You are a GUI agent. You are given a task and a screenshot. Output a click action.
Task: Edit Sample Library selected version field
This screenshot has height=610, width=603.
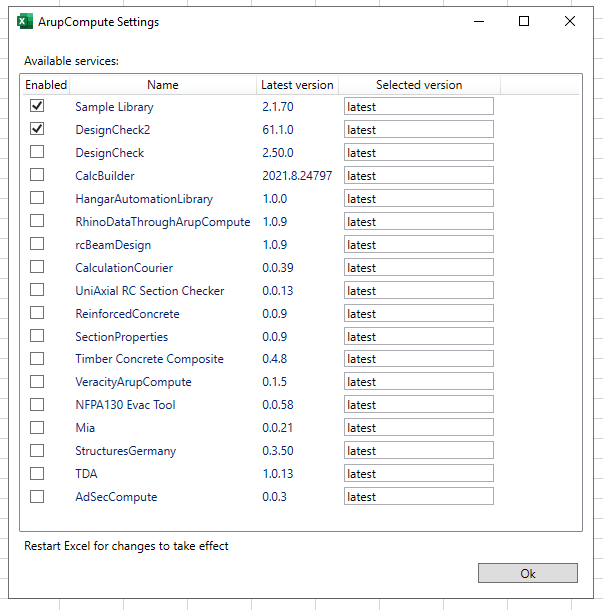(419, 106)
